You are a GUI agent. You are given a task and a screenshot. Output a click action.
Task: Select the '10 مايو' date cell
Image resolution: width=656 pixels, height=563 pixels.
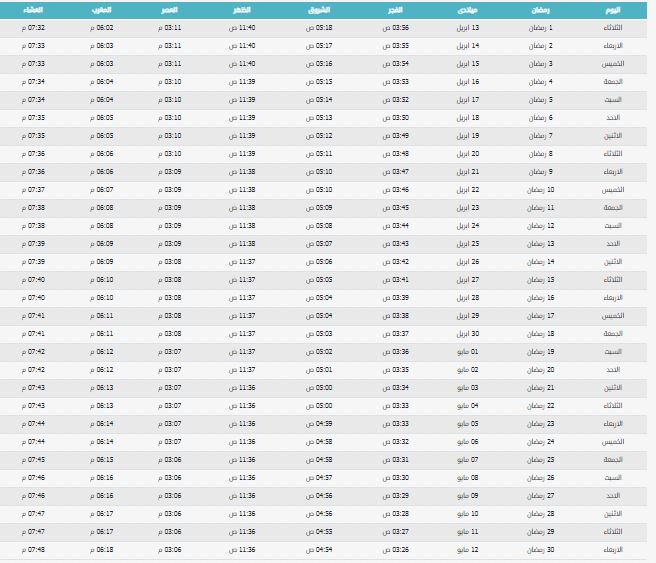point(468,514)
